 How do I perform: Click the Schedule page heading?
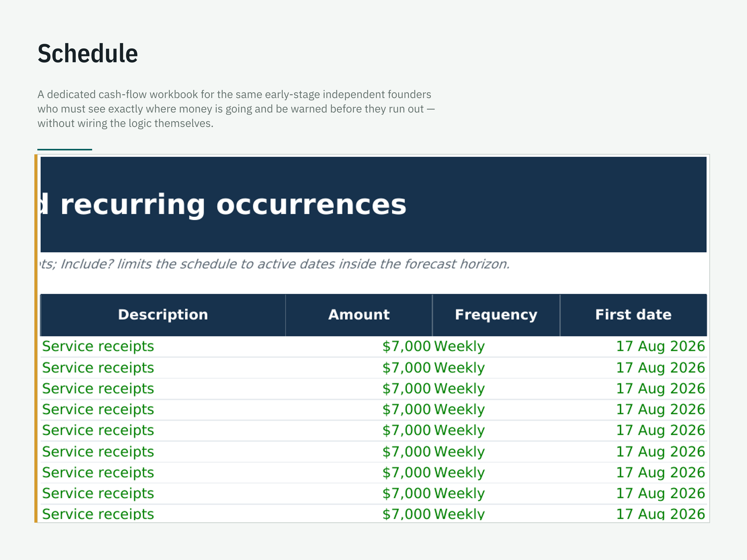click(88, 53)
